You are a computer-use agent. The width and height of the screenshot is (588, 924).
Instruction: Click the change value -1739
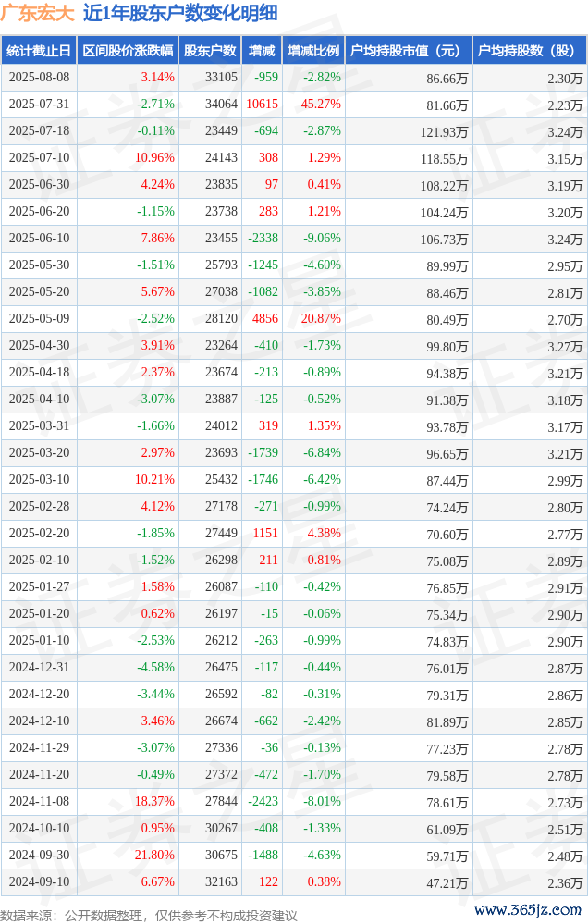(x=263, y=452)
